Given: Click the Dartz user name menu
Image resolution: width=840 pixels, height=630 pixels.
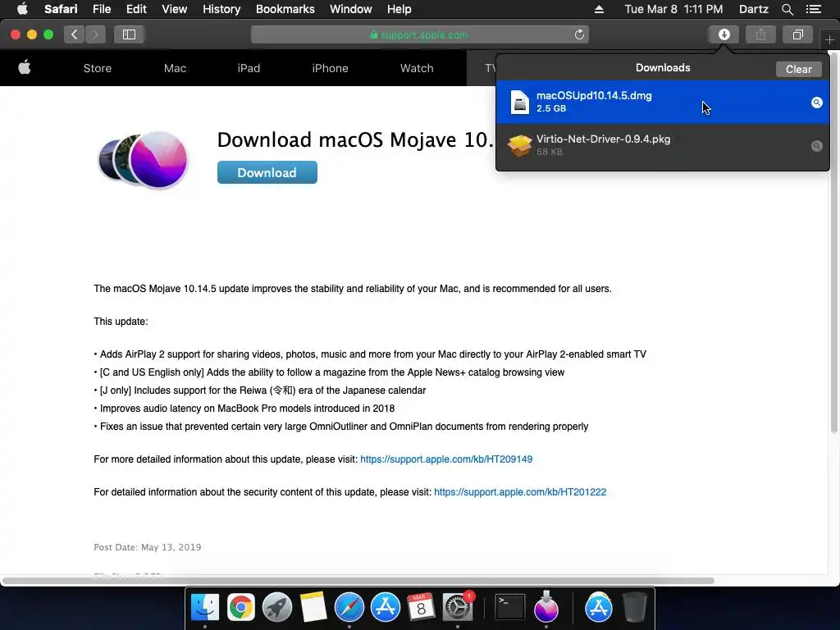Looking at the screenshot, I should pos(753,9).
